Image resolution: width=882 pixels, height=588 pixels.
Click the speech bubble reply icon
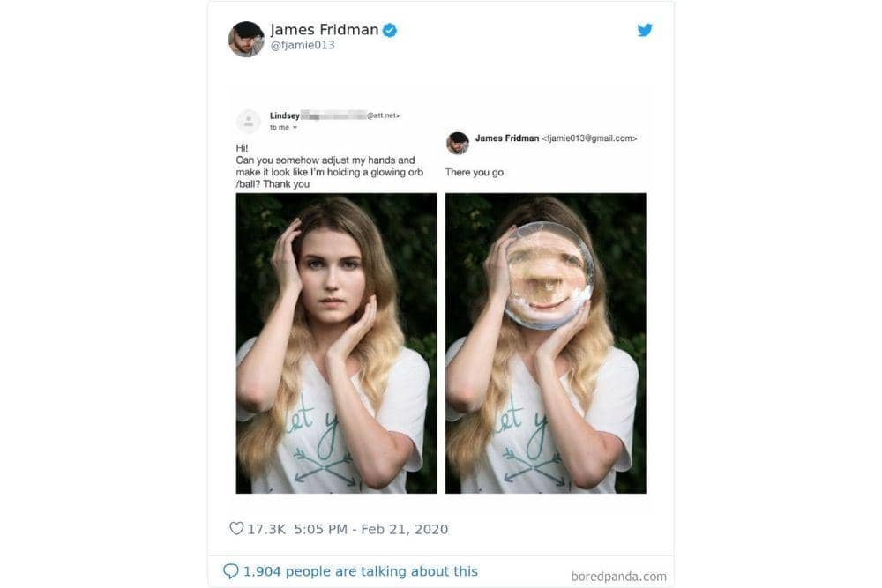[x=231, y=571]
